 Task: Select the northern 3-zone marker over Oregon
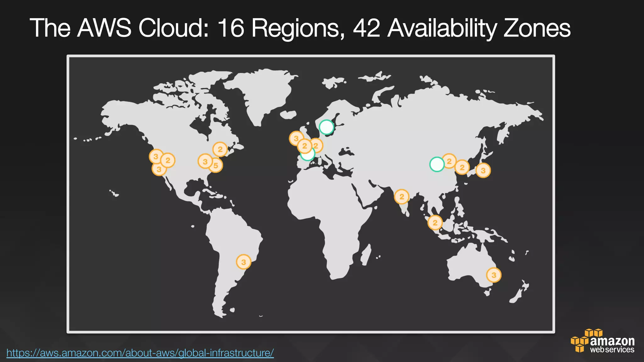(x=156, y=156)
